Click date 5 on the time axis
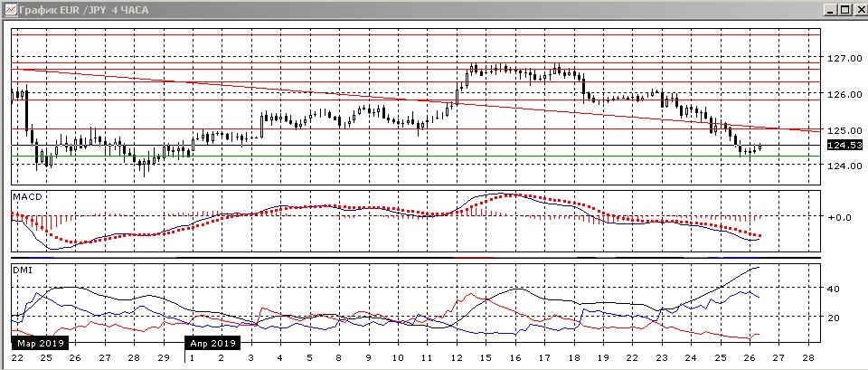Image resolution: width=868 pixels, height=370 pixels. click(x=309, y=358)
